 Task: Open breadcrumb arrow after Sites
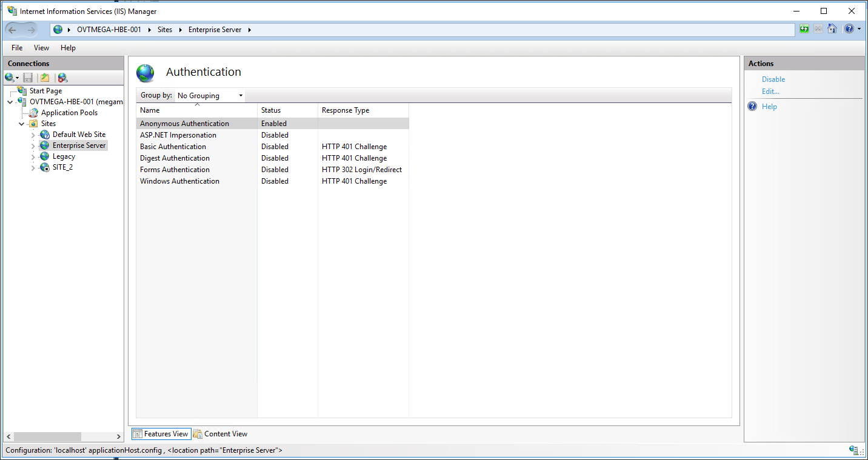[181, 30]
